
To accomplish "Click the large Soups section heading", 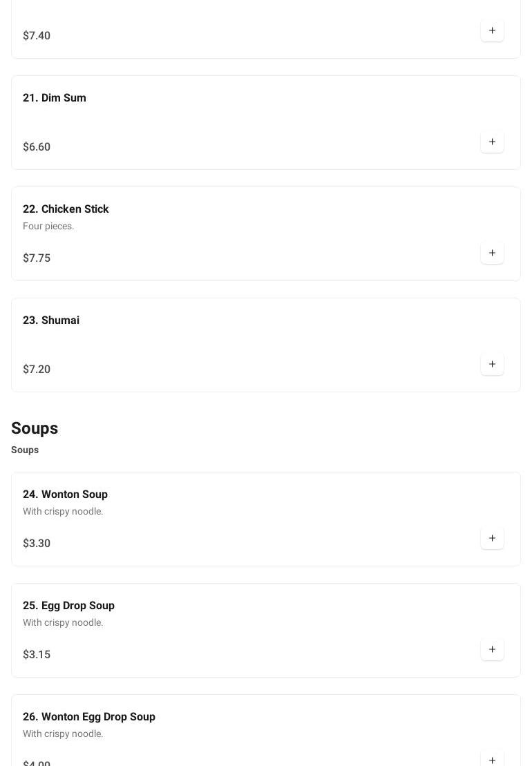I will tap(35, 428).
